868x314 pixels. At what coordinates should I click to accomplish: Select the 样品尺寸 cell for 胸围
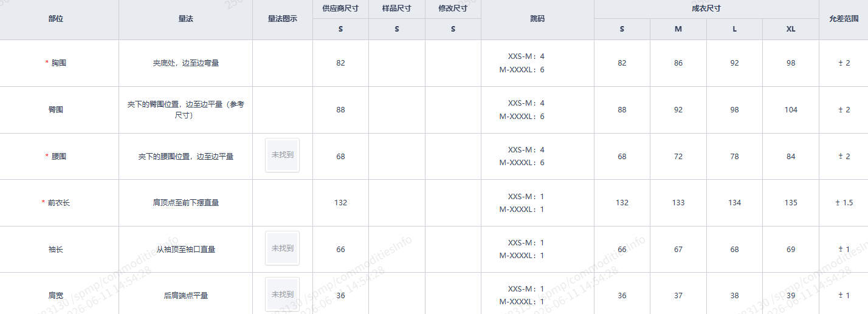[x=397, y=63]
